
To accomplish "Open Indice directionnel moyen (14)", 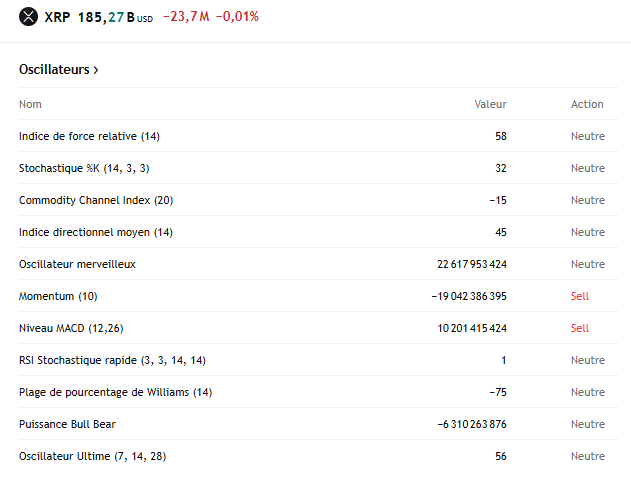I will coord(319,232).
